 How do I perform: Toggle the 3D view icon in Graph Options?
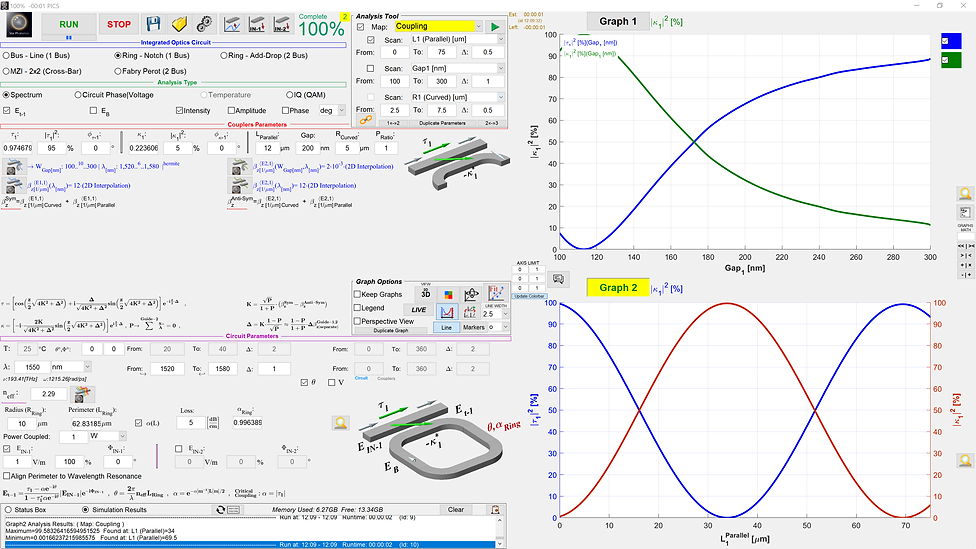click(426, 294)
